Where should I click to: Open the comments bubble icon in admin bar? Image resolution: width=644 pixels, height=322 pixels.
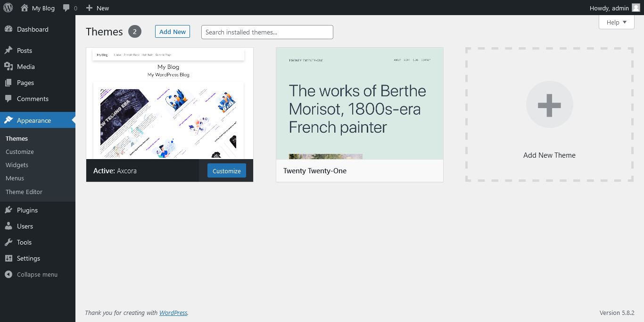pos(66,8)
